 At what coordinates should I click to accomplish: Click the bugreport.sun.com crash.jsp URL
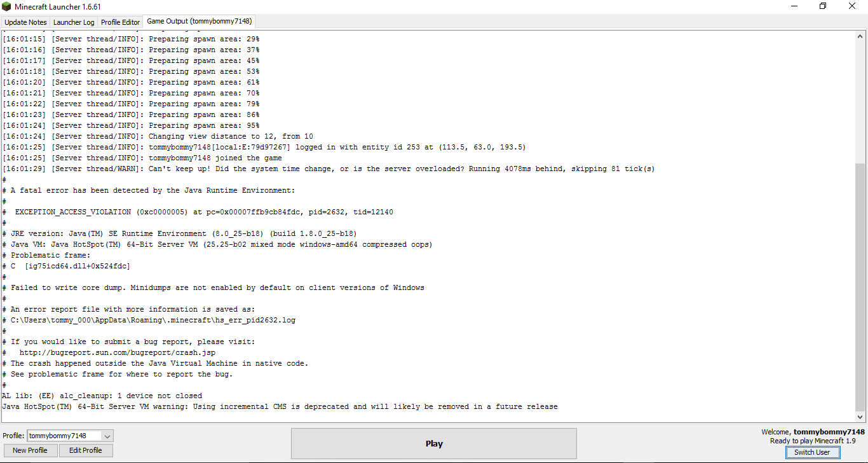pyautogui.click(x=118, y=352)
